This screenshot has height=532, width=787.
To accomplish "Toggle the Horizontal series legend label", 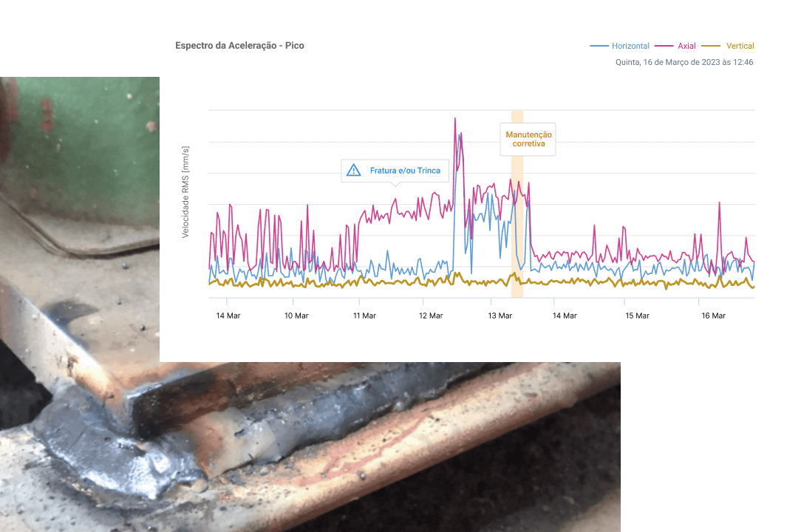I will tap(630, 46).
